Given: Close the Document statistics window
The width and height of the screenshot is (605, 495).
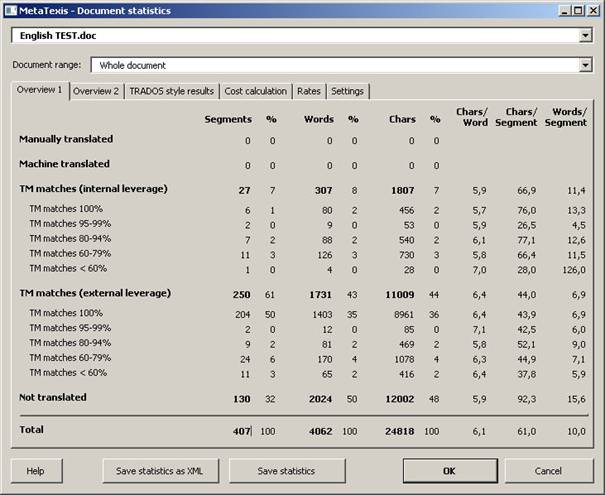Looking at the screenshot, I should click(x=593, y=10).
